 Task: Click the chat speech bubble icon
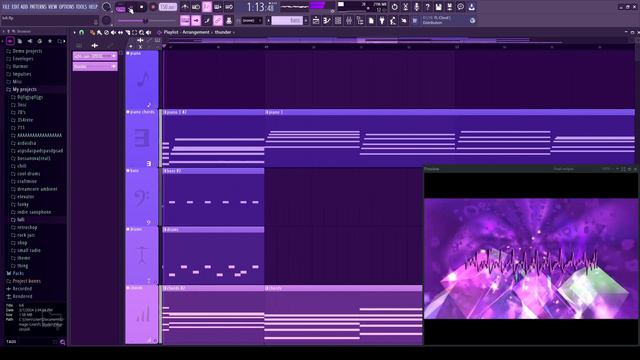[x=460, y=7]
